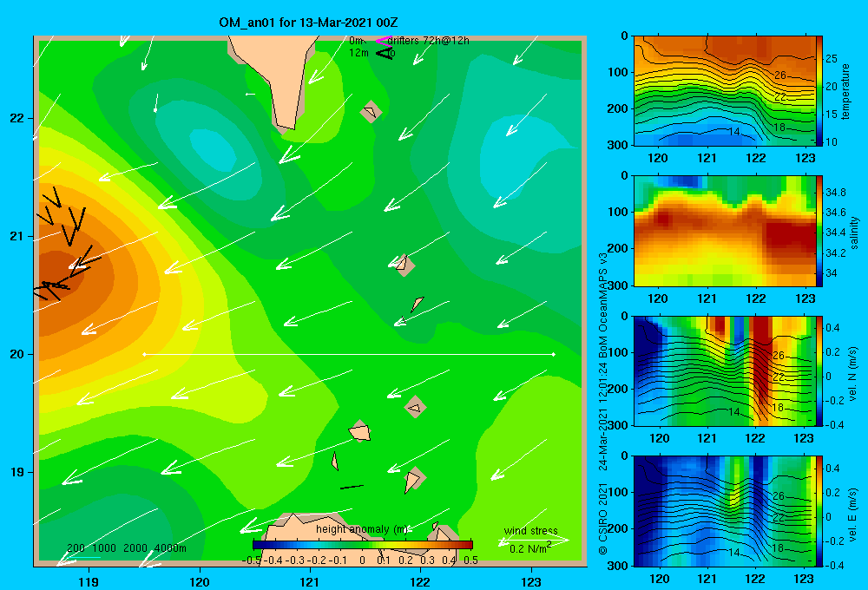Click the '-0.5' value on height anomaly scale

(x=252, y=560)
